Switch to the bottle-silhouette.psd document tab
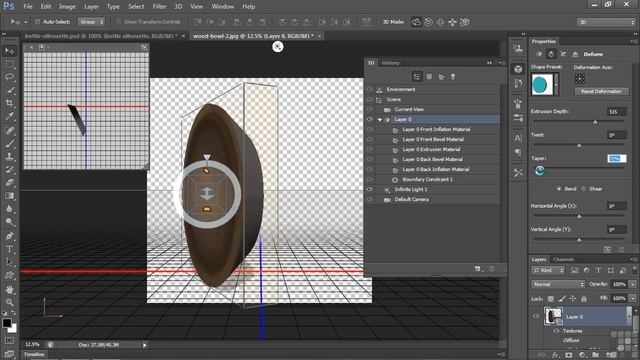Viewport: 640px width, 360px height. click(101, 36)
